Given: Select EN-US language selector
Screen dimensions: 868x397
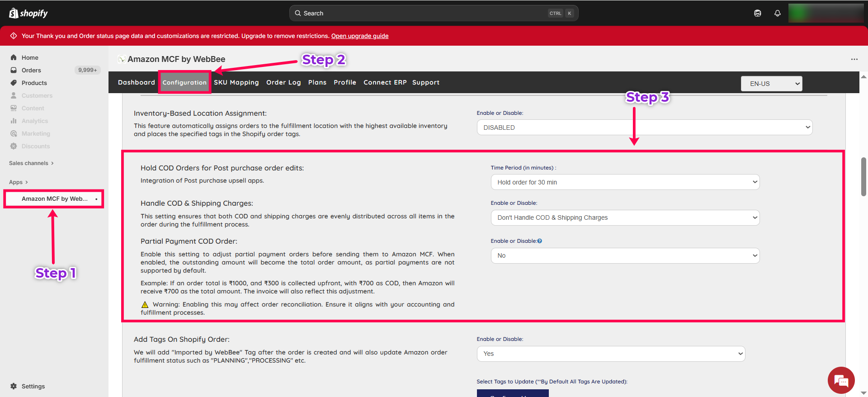Looking at the screenshot, I should [x=771, y=84].
